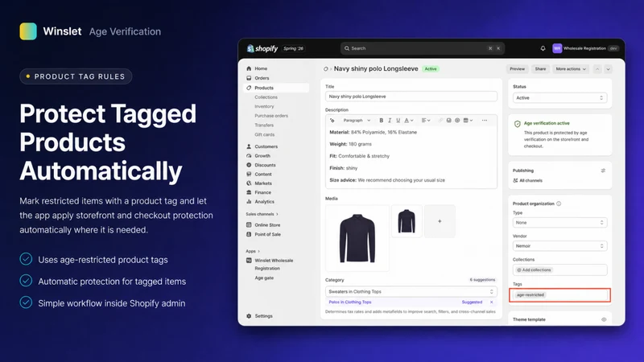644x362 pixels.
Task: Insert an image in the description
Action: (x=449, y=120)
